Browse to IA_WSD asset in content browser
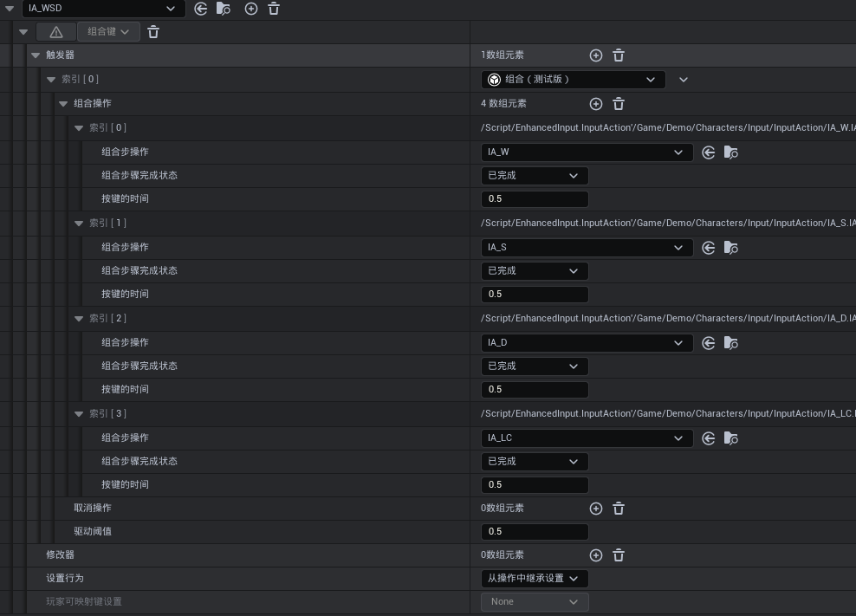Viewport: 856px width, 616px height. (x=224, y=9)
